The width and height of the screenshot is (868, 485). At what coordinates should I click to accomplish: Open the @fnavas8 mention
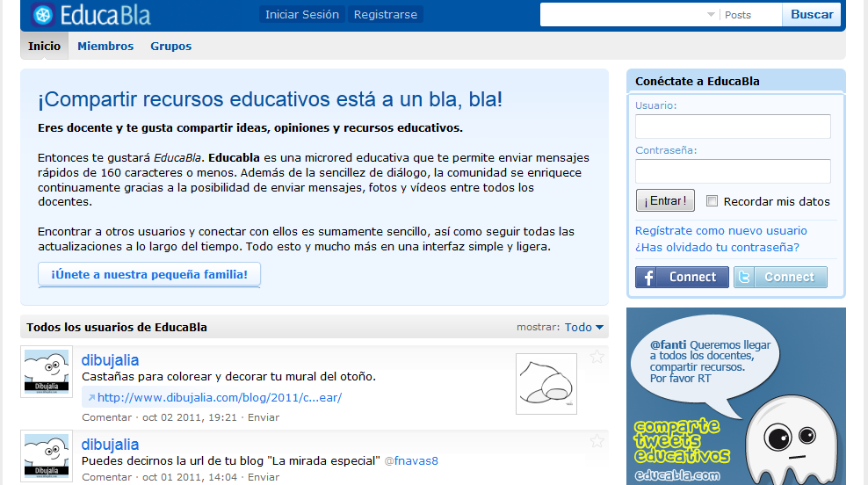(411, 460)
